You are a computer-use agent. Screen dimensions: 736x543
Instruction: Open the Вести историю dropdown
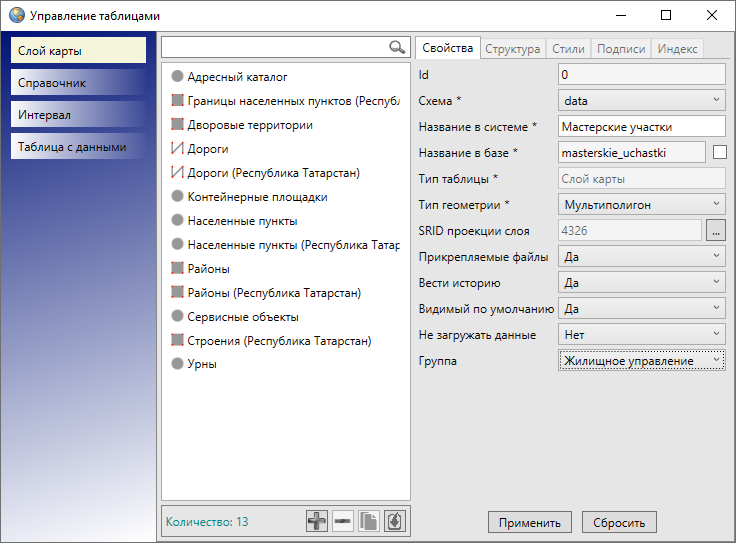(x=641, y=283)
